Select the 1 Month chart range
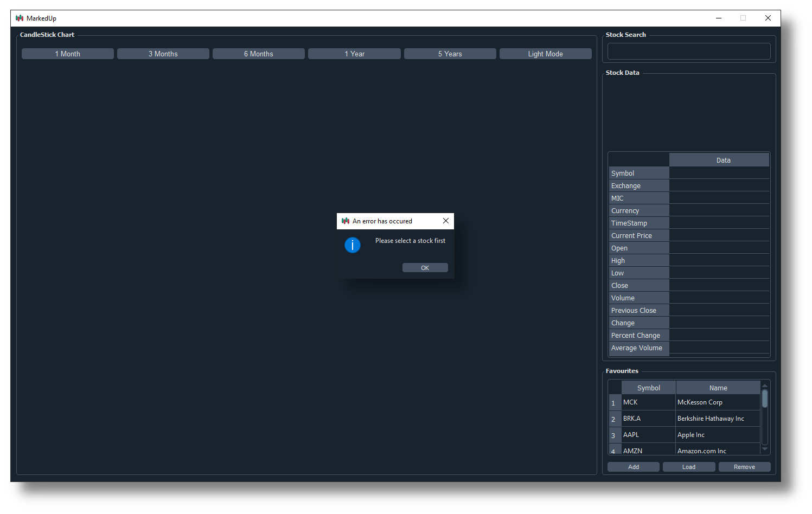 [x=68, y=54]
